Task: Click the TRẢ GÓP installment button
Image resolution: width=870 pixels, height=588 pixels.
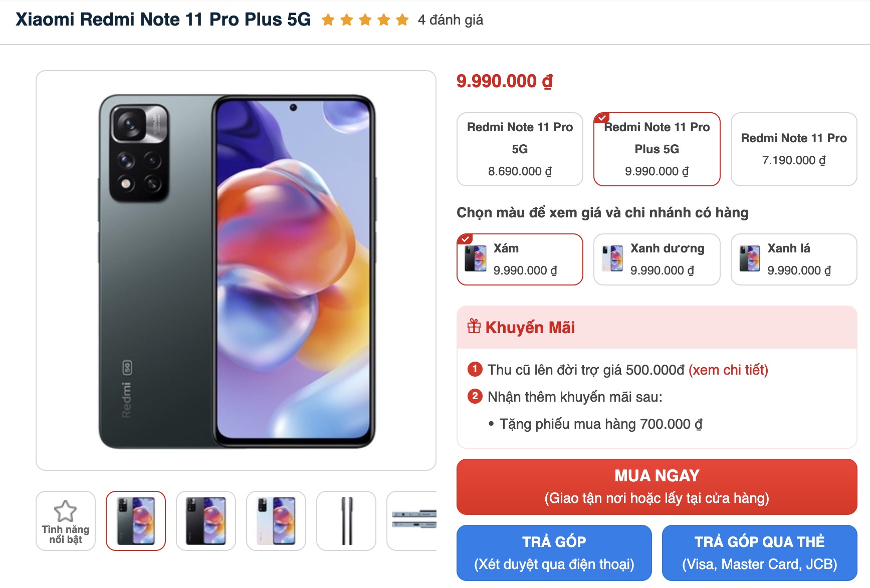Action: coord(554,553)
